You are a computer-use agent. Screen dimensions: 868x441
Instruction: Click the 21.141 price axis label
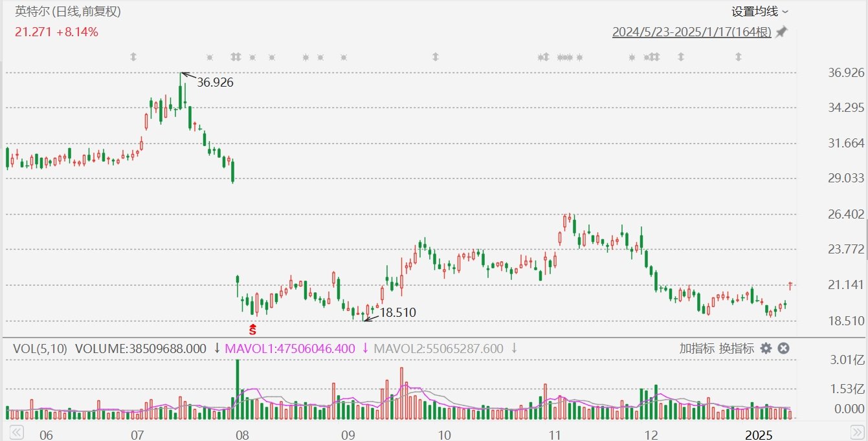click(846, 285)
